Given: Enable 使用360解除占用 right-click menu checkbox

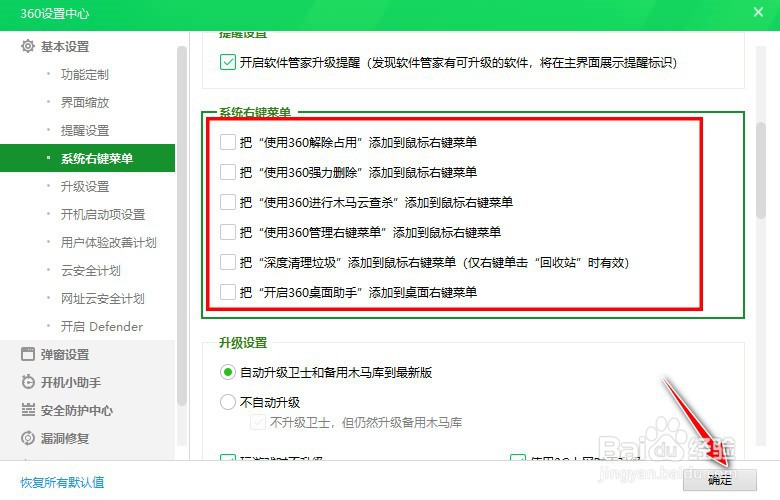Looking at the screenshot, I should [x=228, y=142].
